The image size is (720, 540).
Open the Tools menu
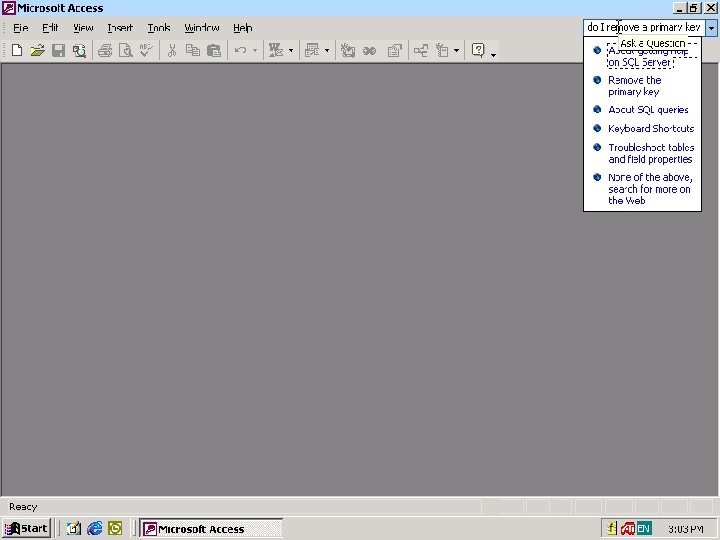point(159,28)
